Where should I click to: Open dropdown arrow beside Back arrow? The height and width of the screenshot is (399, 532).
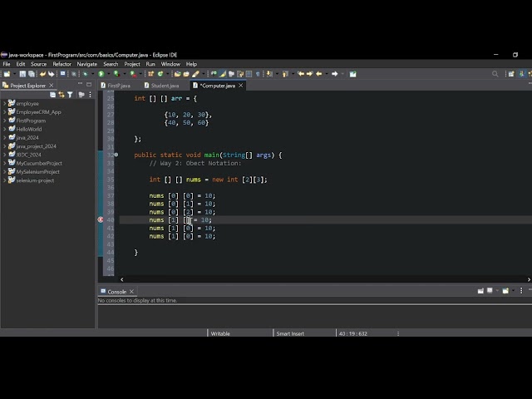click(x=327, y=74)
